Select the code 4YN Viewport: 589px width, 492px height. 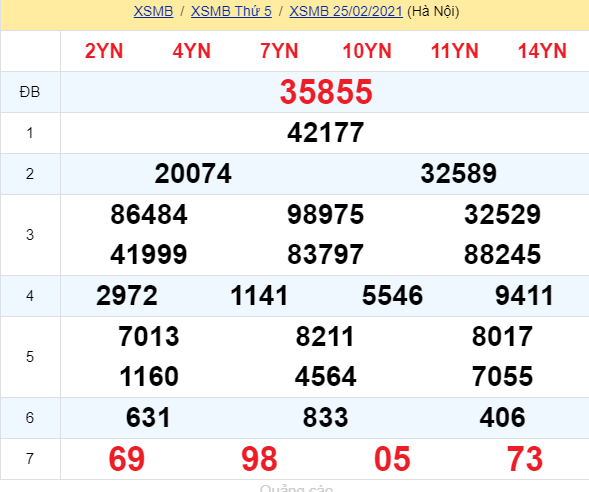pos(192,51)
